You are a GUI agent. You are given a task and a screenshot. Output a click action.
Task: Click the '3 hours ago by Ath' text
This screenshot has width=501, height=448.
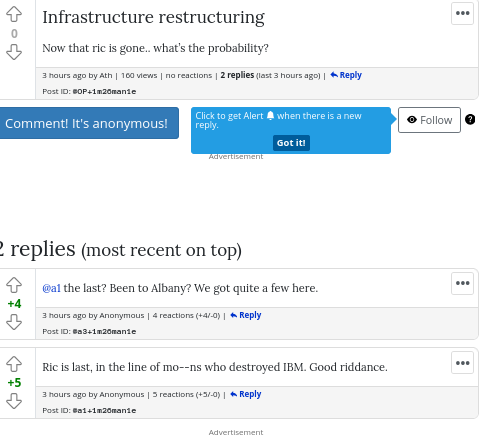(77, 76)
